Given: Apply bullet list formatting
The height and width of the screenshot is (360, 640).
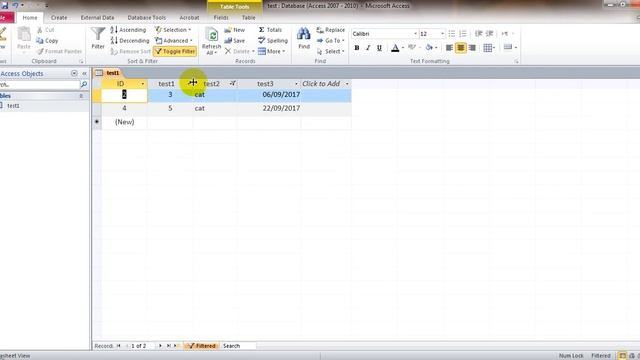Looking at the screenshot, I should (451, 33).
